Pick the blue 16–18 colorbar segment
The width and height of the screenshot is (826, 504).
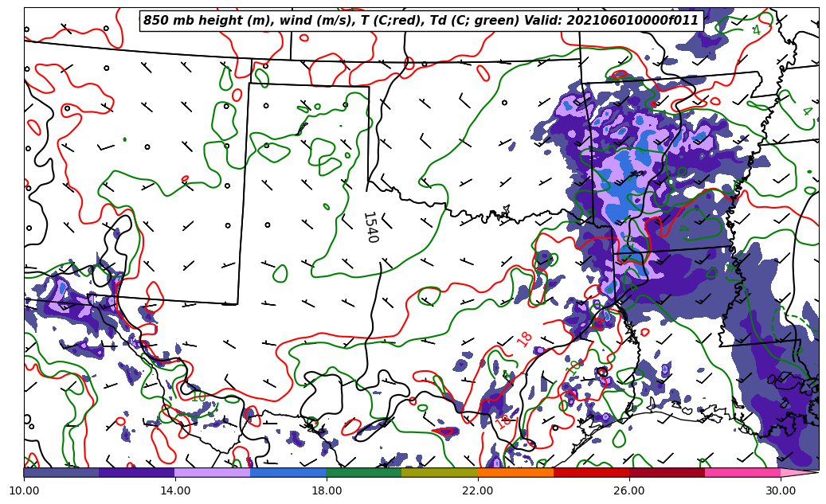tap(288, 472)
